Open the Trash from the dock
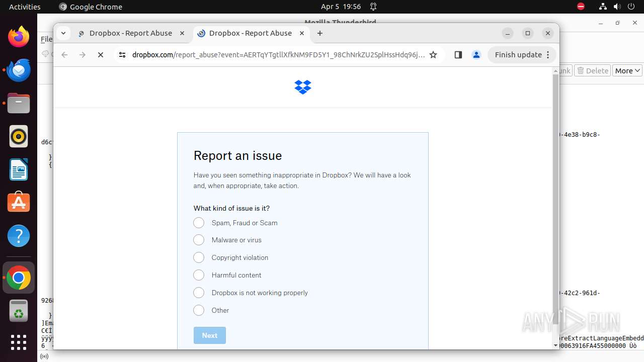This screenshot has width=644, height=362. click(19, 310)
